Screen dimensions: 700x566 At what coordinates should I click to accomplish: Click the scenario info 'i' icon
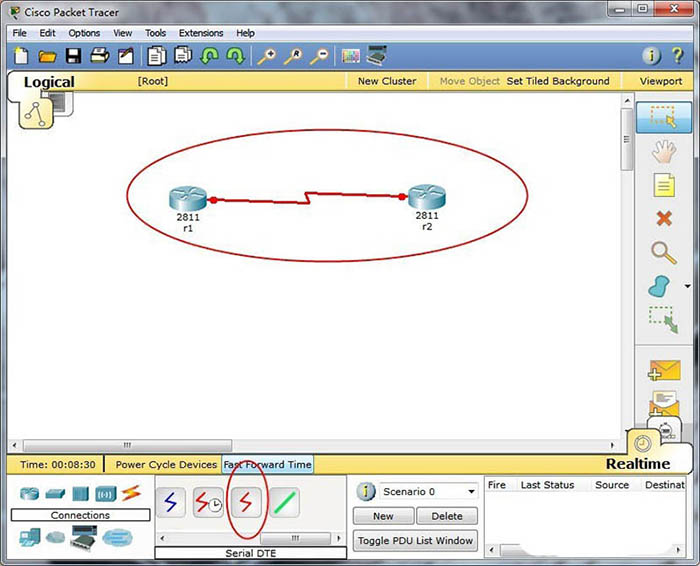pos(366,491)
